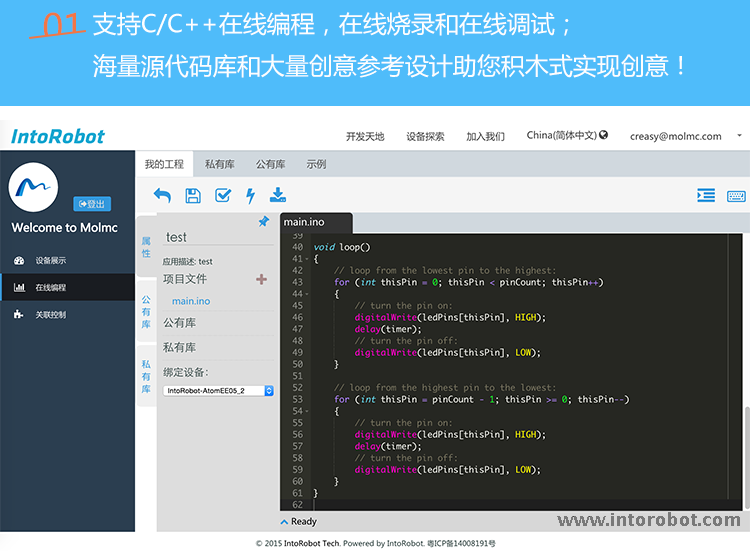The image size is (750, 553).
Task: Collapse code fold arrow at line 54
Action: [307, 411]
